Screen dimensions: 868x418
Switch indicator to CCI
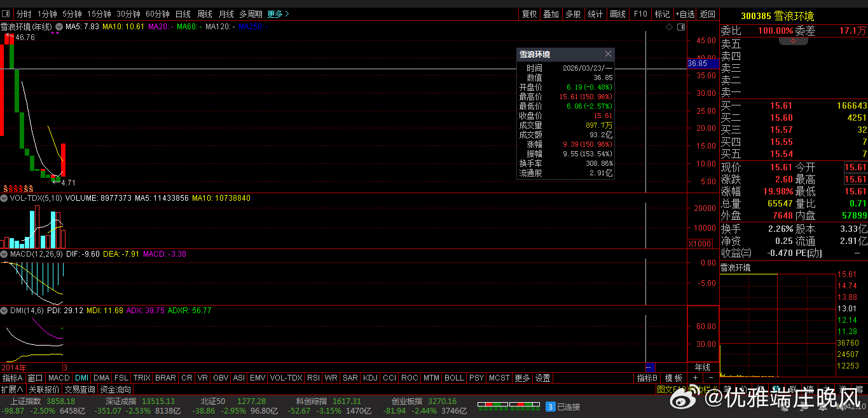(x=389, y=378)
